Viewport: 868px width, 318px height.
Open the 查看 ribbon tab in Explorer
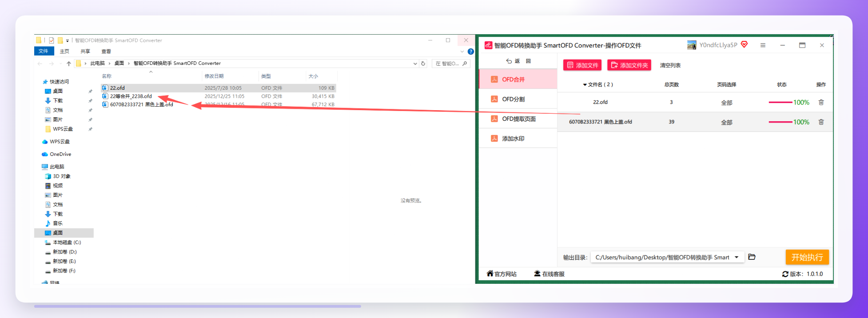(x=106, y=52)
